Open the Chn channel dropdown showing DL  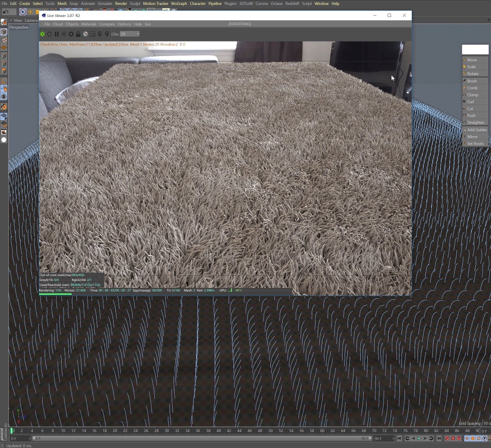pyautogui.click(x=130, y=34)
